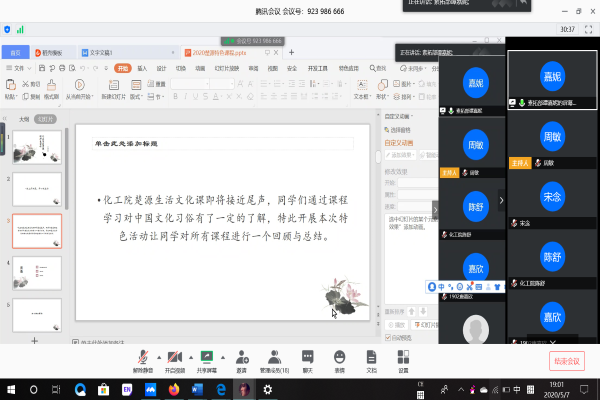Turn on video with 开启视频 icon
600x400 pixels.
[173, 356]
